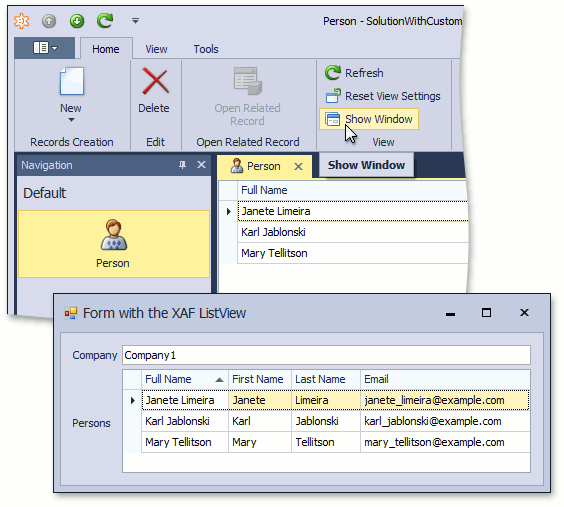The height and width of the screenshot is (507, 564).
Task: Select the Person navigation item
Action: click(x=114, y=244)
